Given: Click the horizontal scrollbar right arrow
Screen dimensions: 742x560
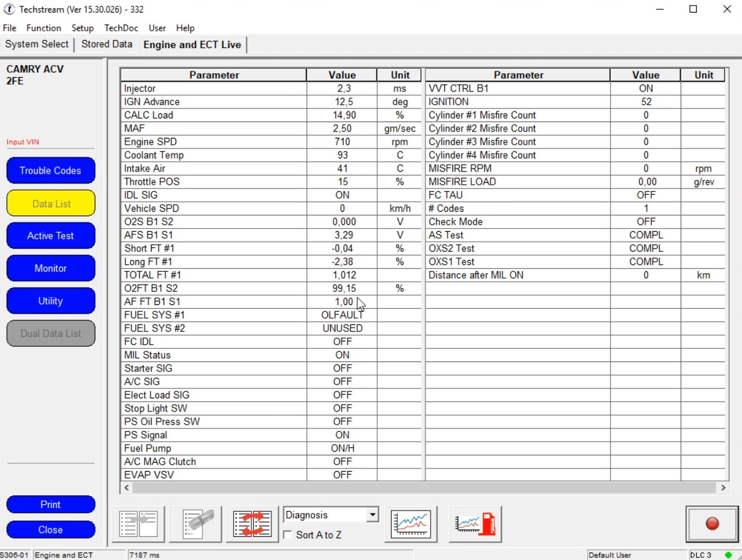Looking at the screenshot, I should (723, 487).
